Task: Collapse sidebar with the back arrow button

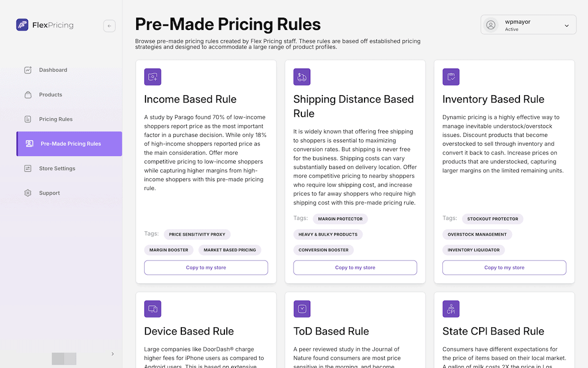Action: pyautogui.click(x=109, y=26)
